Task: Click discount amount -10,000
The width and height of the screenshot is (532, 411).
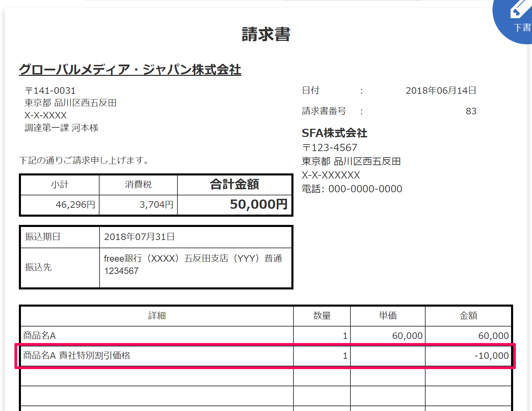Action: pos(491,356)
